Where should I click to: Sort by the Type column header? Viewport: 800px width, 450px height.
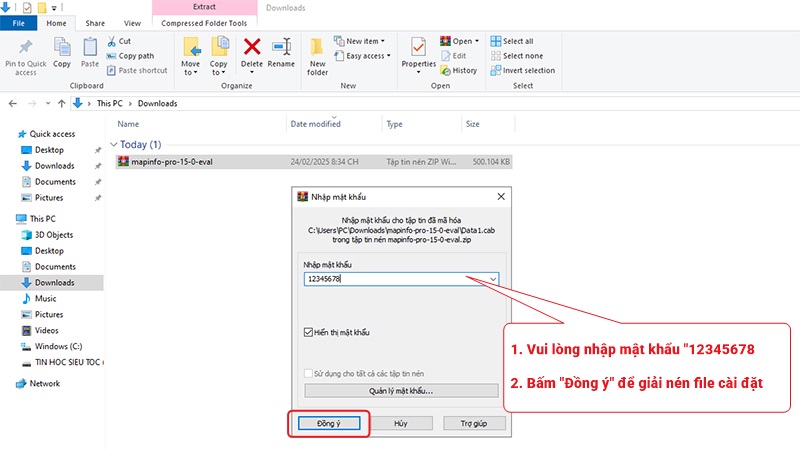coord(394,124)
